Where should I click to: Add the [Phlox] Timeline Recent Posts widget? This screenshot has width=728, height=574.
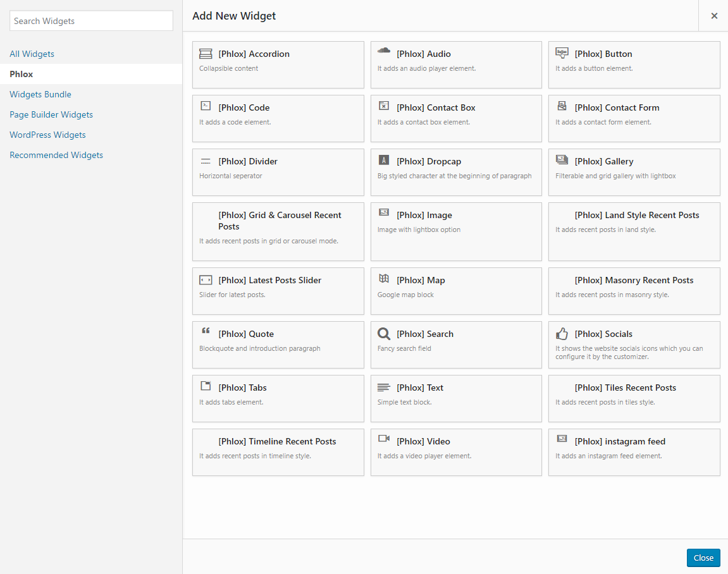[278, 453]
